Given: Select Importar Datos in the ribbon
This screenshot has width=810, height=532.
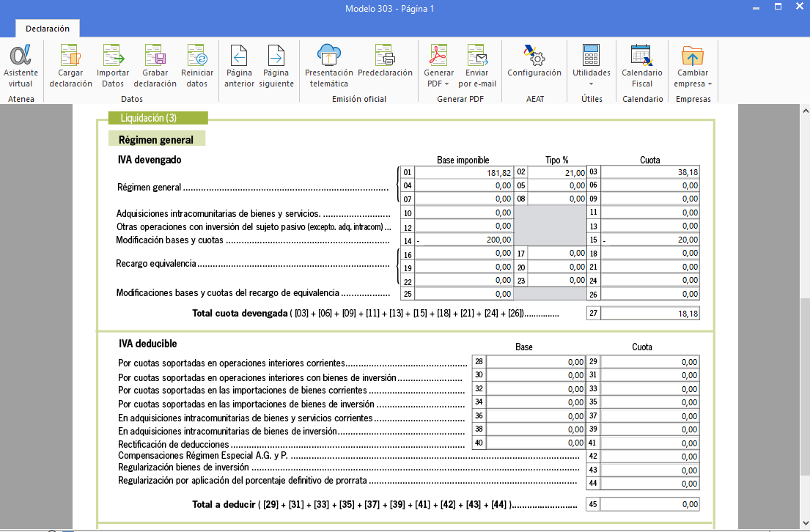Looking at the screenshot, I should 113,66.
